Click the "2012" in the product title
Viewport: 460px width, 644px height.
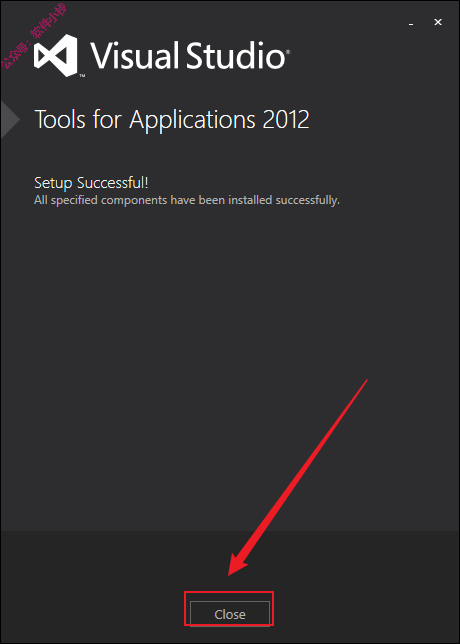tap(285, 120)
